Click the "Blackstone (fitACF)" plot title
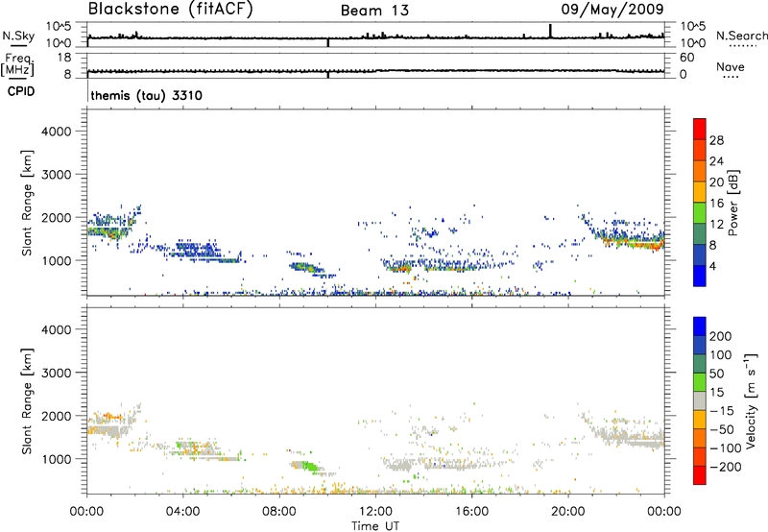Screen dimensions: 768x532 point(170,10)
